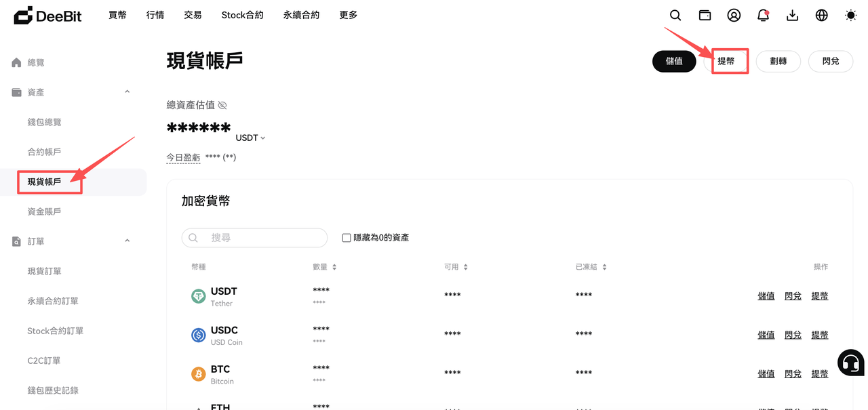Check the 隱藏為0的資產 checkbox
Viewport: 868px width, 410px height.
(347, 238)
